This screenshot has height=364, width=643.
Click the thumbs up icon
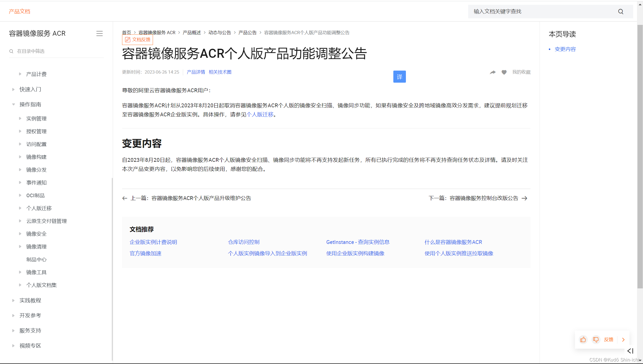pyautogui.click(x=583, y=340)
